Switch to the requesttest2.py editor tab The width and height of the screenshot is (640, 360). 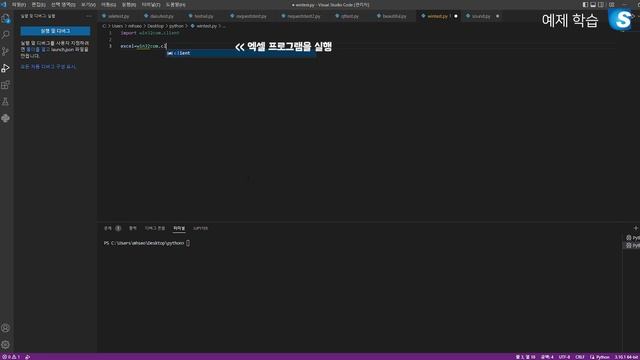pos(303,16)
